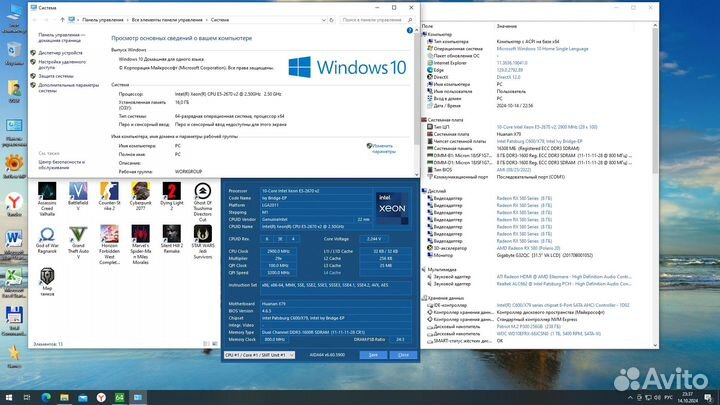
Task: Select the Хранение данных group header
Action: click(445, 298)
